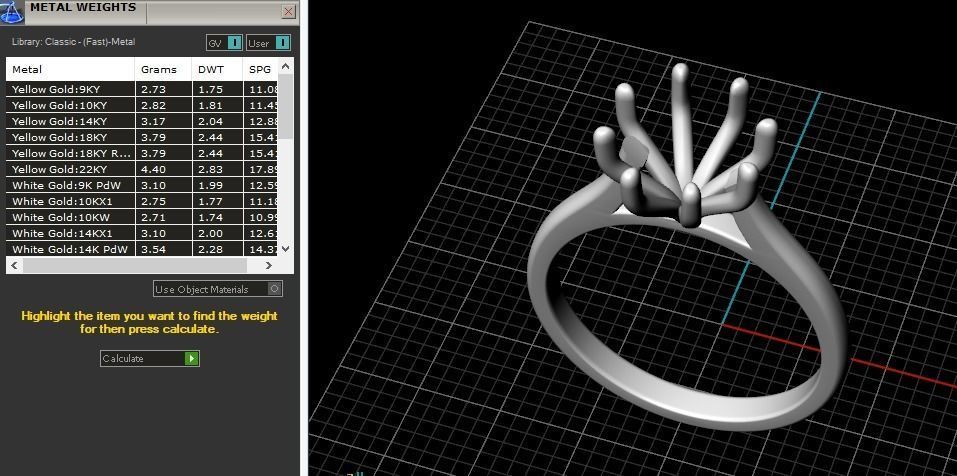Viewport: 957px width, 476px height.
Task: Click the 2.73 grams value
Action: pos(153,89)
